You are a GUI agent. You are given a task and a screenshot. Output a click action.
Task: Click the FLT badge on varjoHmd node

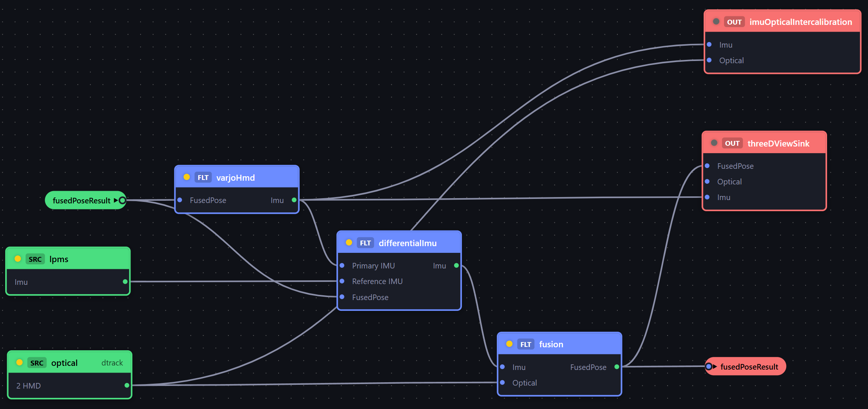pos(203,177)
